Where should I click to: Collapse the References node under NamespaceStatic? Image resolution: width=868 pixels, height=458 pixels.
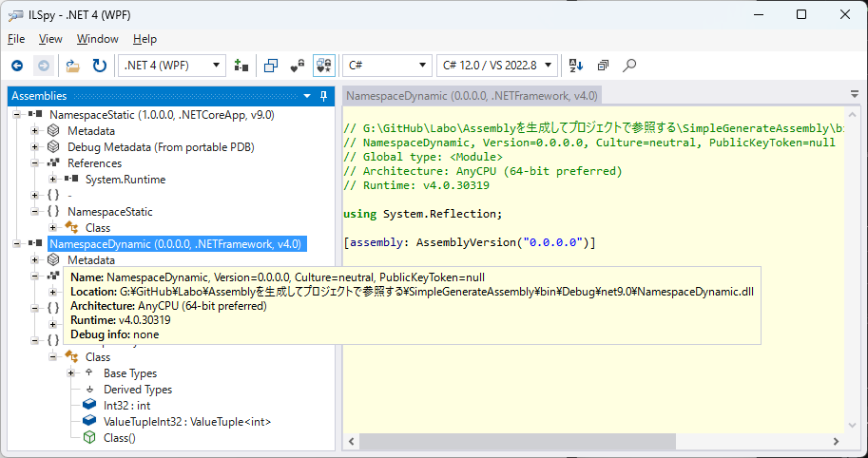(34, 163)
